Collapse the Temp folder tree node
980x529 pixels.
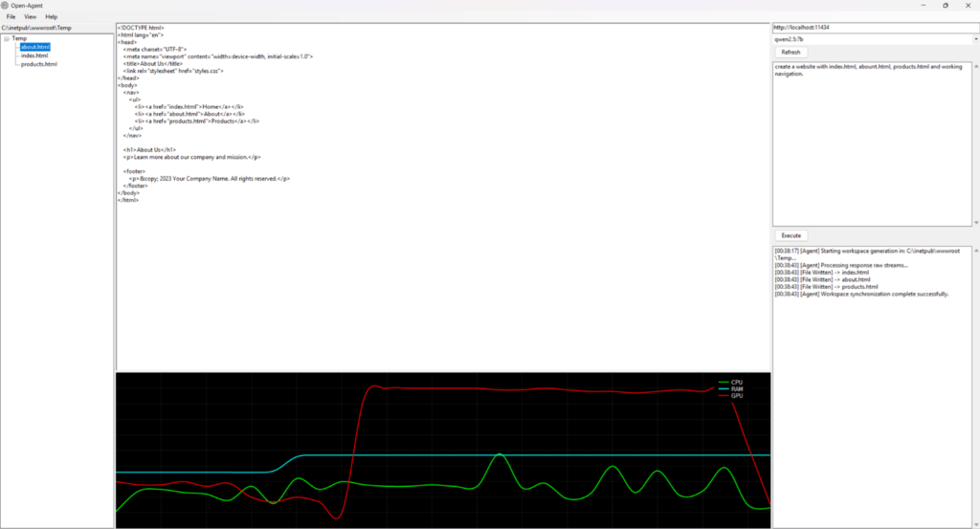click(x=7, y=38)
